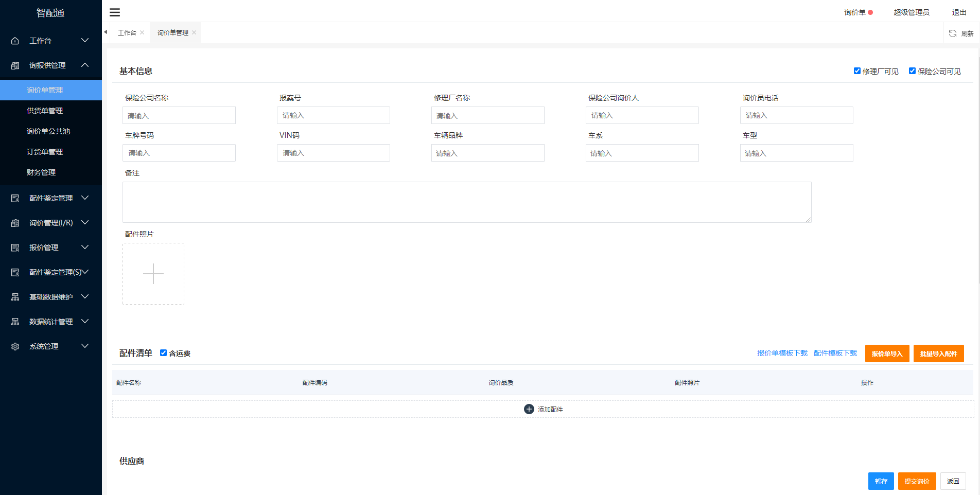Click the 车辆品牌 input field
This screenshot has height=495, width=980.
point(488,153)
